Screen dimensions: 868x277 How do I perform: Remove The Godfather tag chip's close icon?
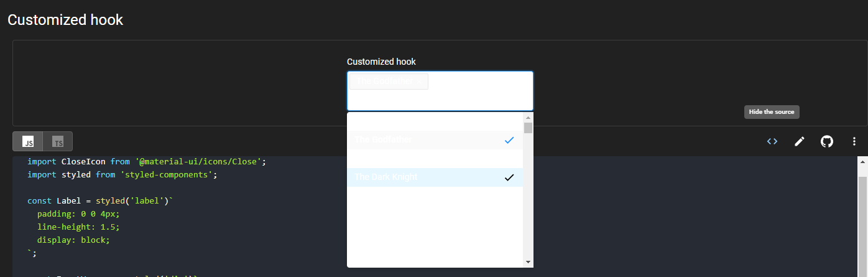point(420,82)
